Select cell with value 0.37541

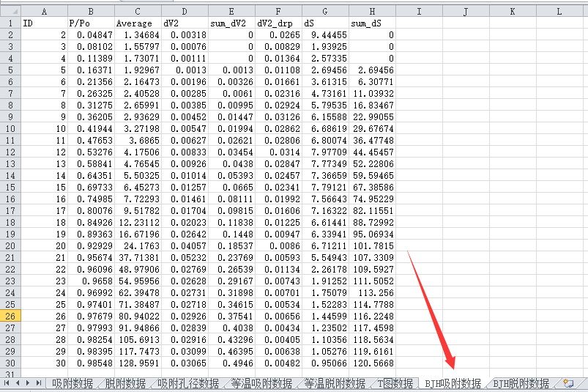231,317
